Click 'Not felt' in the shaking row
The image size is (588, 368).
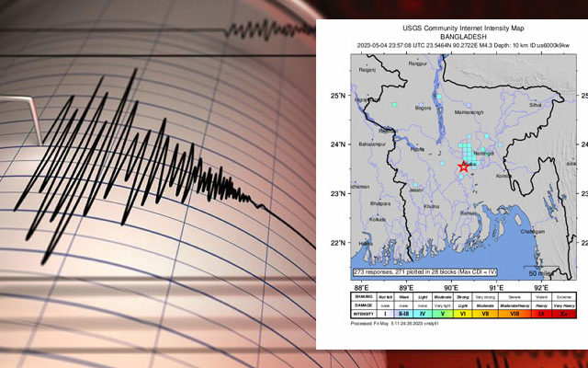click(x=385, y=296)
